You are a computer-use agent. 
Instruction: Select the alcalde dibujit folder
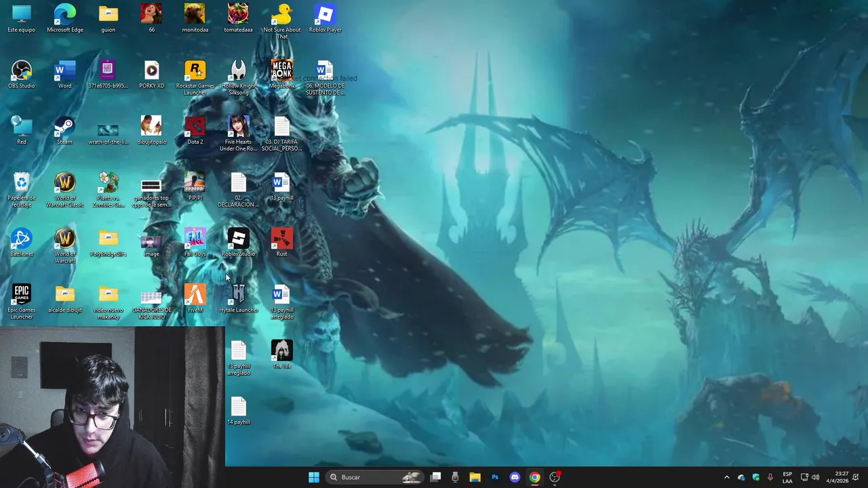(65, 299)
